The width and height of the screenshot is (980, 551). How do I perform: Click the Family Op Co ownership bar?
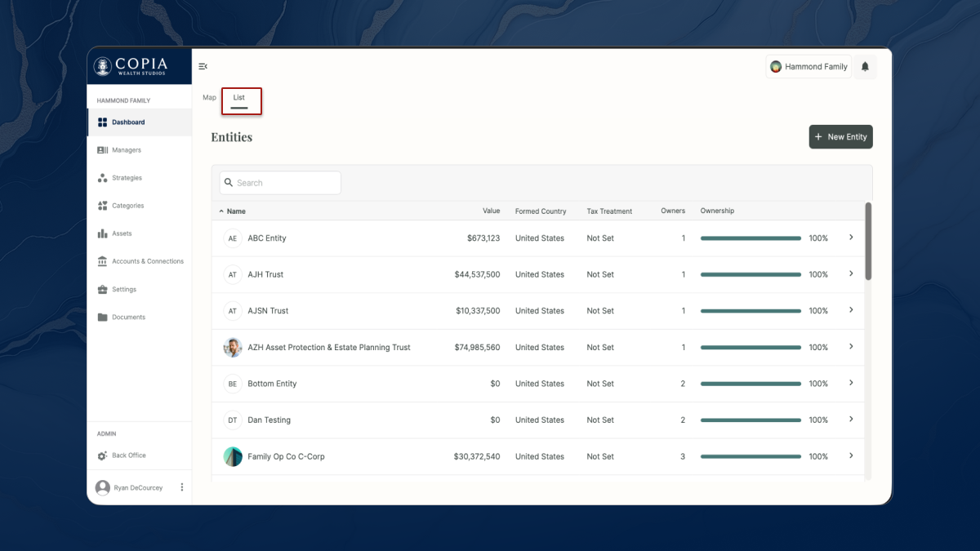point(751,456)
